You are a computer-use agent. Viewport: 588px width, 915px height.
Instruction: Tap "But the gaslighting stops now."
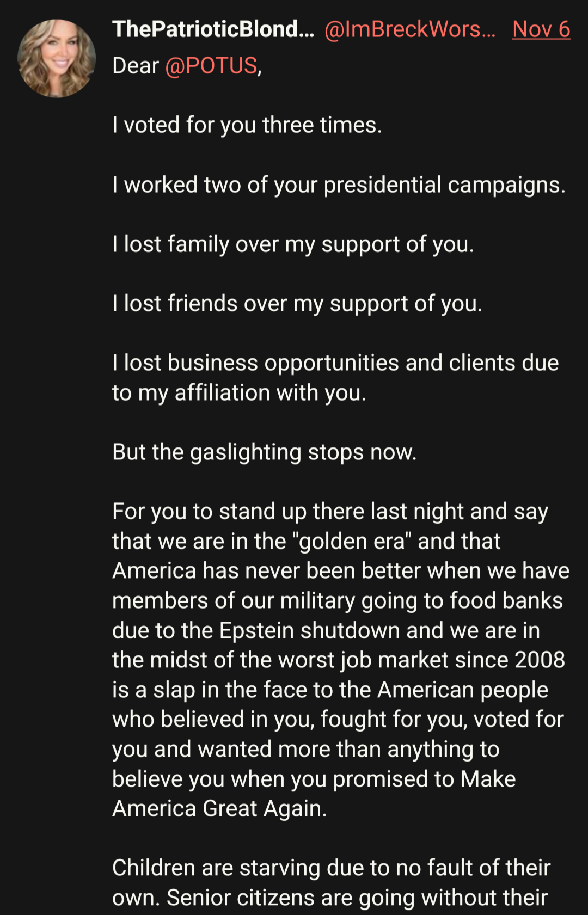[265, 452]
